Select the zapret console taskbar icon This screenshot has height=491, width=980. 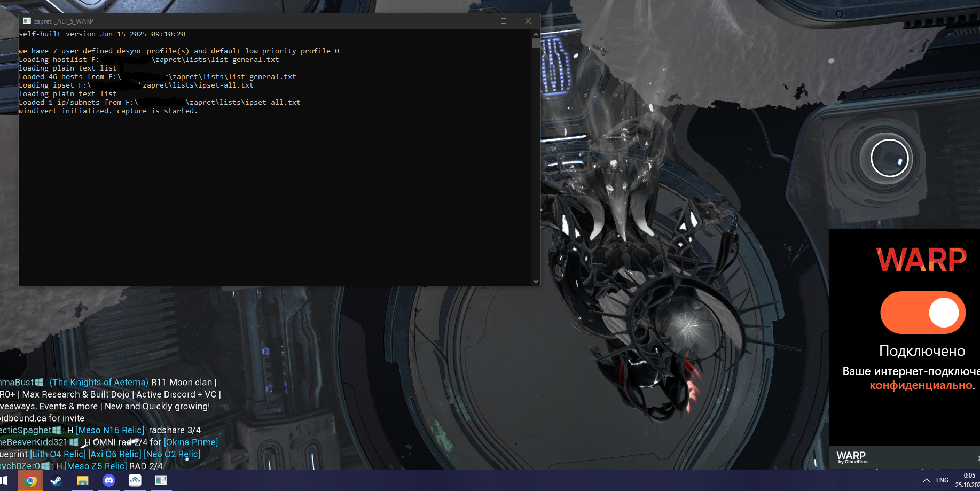click(x=161, y=480)
